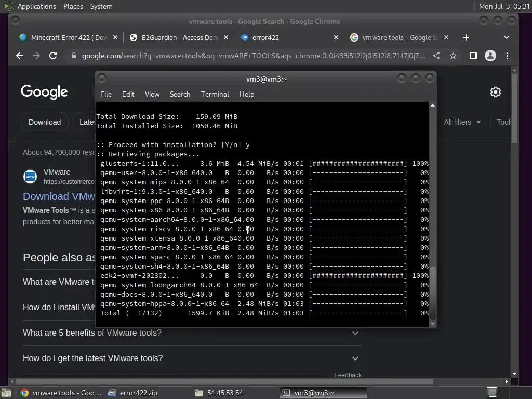The height and width of the screenshot is (399, 532).
Task: Click the 'Total ( 1/132)' progress line
Action: (x=264, y=313)
